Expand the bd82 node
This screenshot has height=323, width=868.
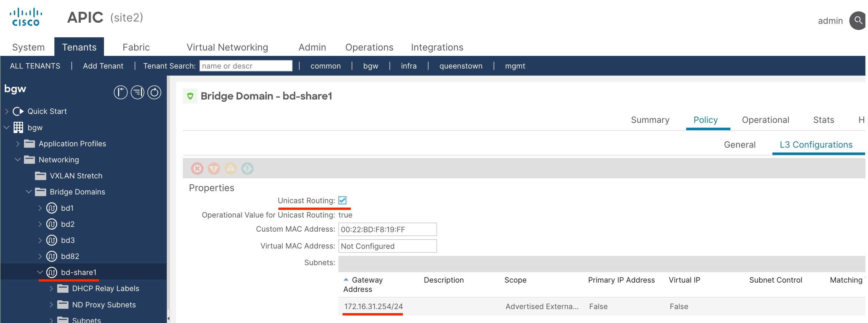point(40,256)
